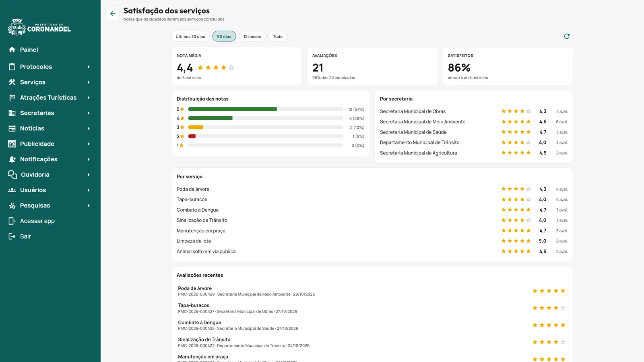Click the Prefeitura de Coromandel logo
Viewport: 644px width, 362px height.
click(39, 27)
